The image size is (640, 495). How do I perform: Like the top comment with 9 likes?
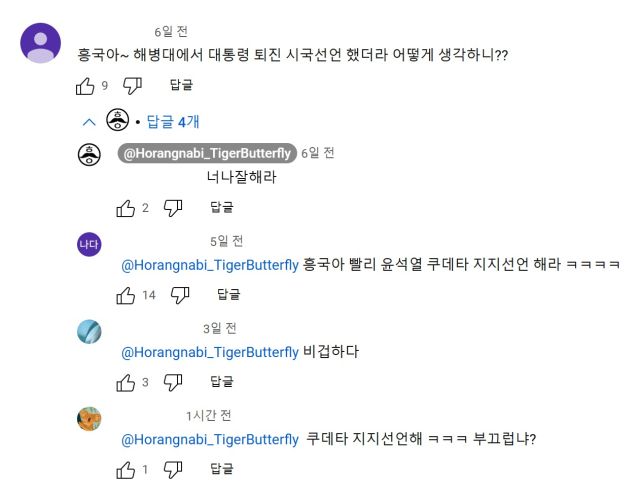[85, 86]
